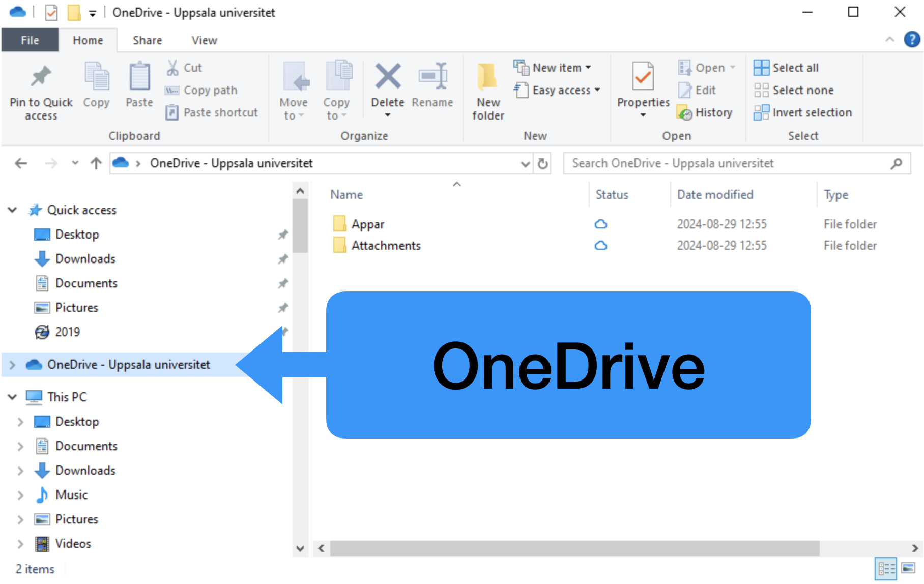Viewport: 924px width, 584px height.
Task: Sort by the Type column header
Action: tap(836, 195)
